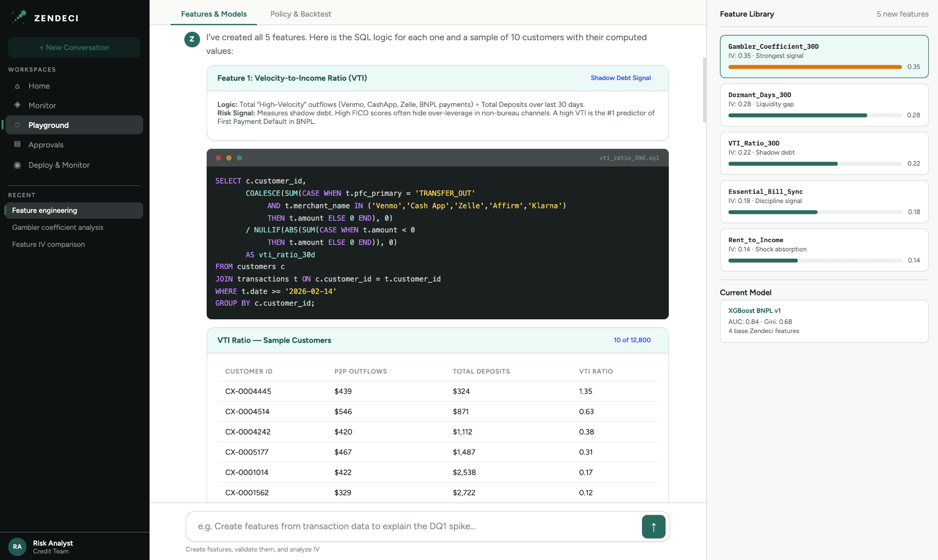Open Feature IV comparison conversation

(x=74, y=245)
